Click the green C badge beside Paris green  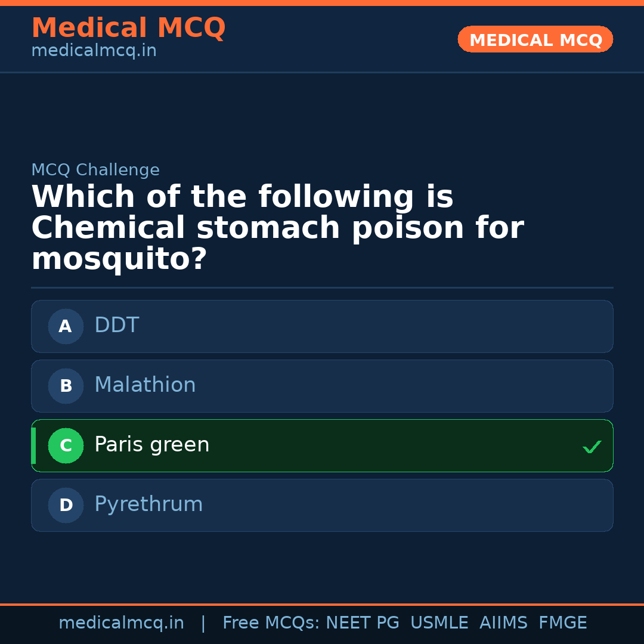pyautogui.click(x=66, y=445)
